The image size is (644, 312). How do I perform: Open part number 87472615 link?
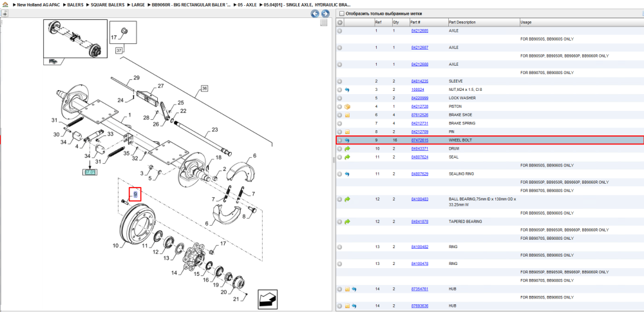pos(420,140)
